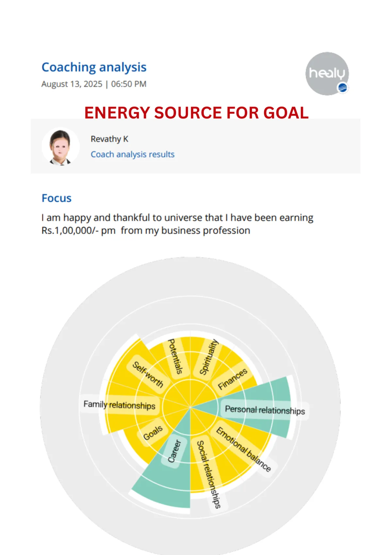The width and height of the screenshot is (392, 555).
Task: Click Revathy K's profile avatar
Action: (x=60, y=146)
